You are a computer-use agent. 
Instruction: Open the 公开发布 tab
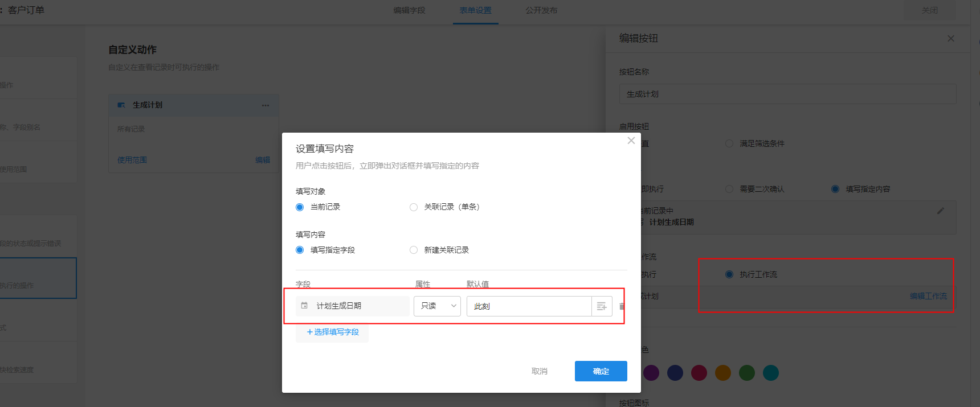coord(541,10)
